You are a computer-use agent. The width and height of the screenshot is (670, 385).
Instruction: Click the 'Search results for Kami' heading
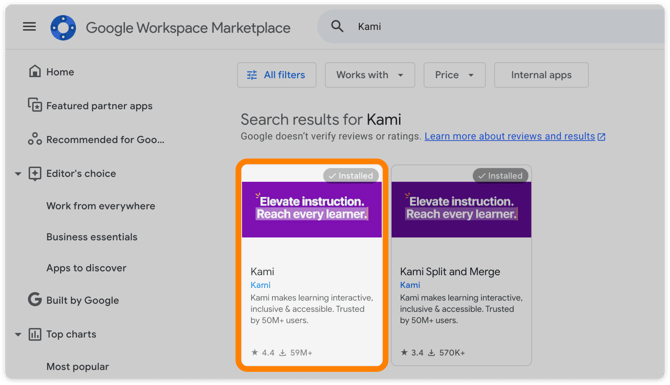(x=321, y=120)
